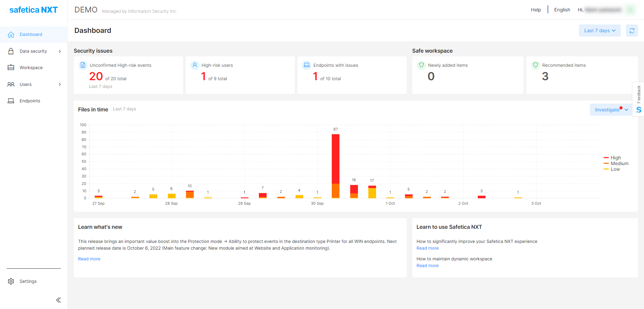Open Users menu item
The height and width of the screenshot is (309, 644).
click(34, 84)
